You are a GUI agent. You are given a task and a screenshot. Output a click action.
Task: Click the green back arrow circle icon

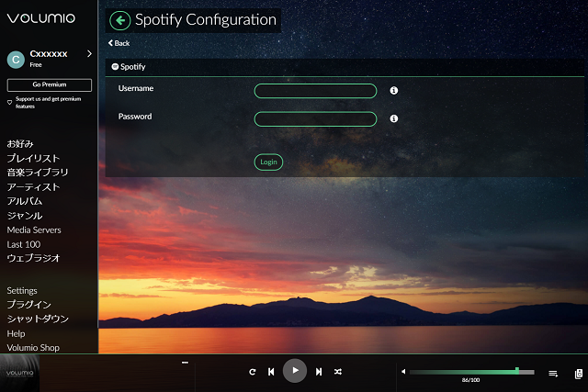120,20
